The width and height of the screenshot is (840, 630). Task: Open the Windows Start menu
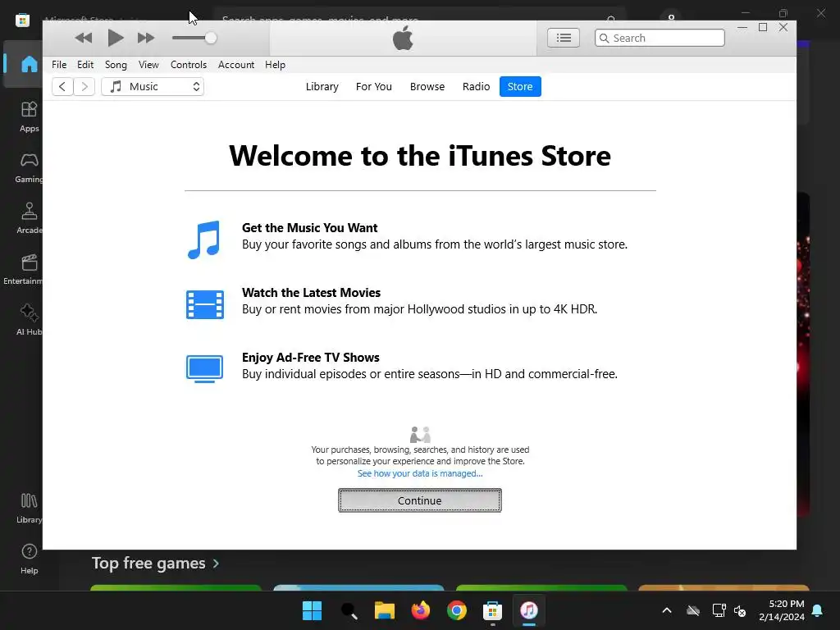pos(312,610)
